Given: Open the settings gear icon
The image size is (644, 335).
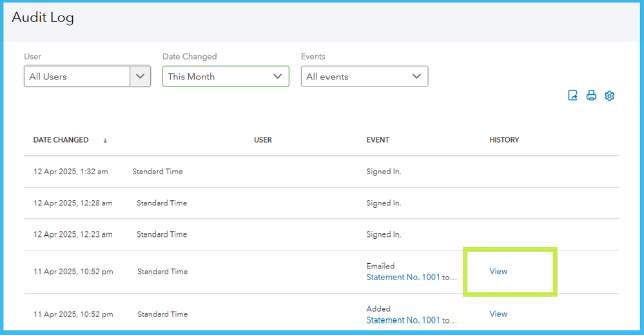Looking at the screenshot, I should click(x=609, y=96).
